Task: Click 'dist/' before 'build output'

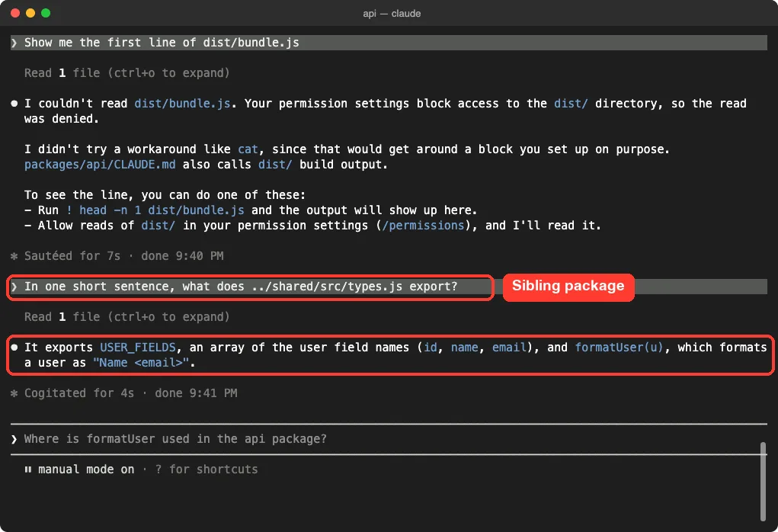Action: point(275,165)
